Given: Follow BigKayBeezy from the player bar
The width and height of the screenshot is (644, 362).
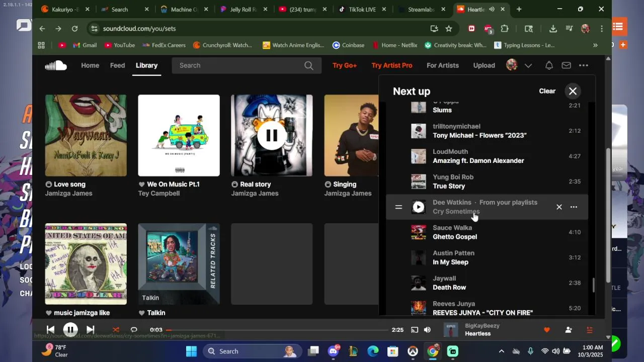Looking at the screenshot, I should (569, 330).
